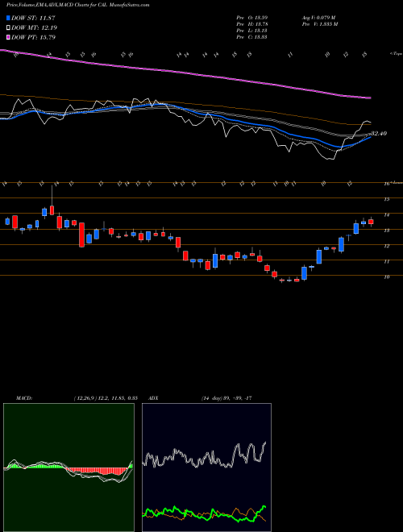Click the magenta DOW PT legend swatch
This screenshot has height=532, width=403.
click(x=9, y=37)
